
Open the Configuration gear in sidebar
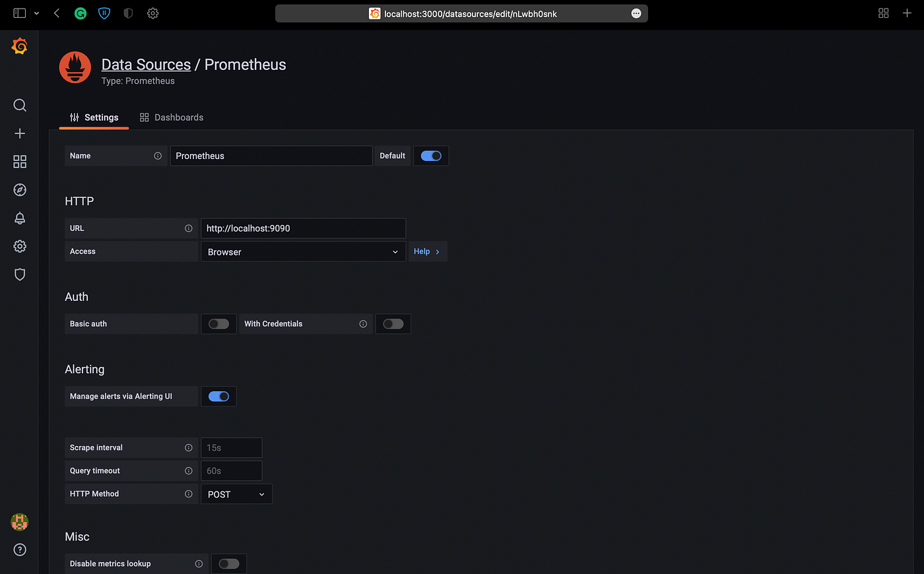click(20, 246)
